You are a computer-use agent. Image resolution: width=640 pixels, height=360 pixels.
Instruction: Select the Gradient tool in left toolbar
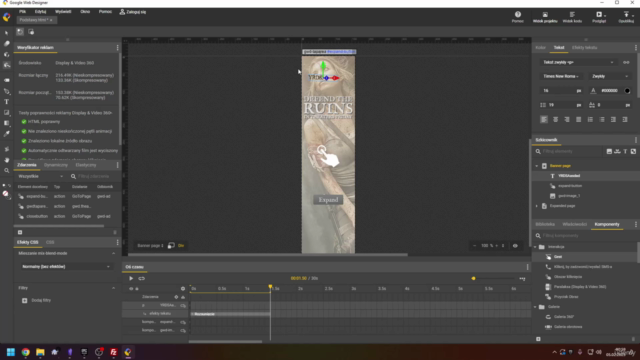click(7, 123)
